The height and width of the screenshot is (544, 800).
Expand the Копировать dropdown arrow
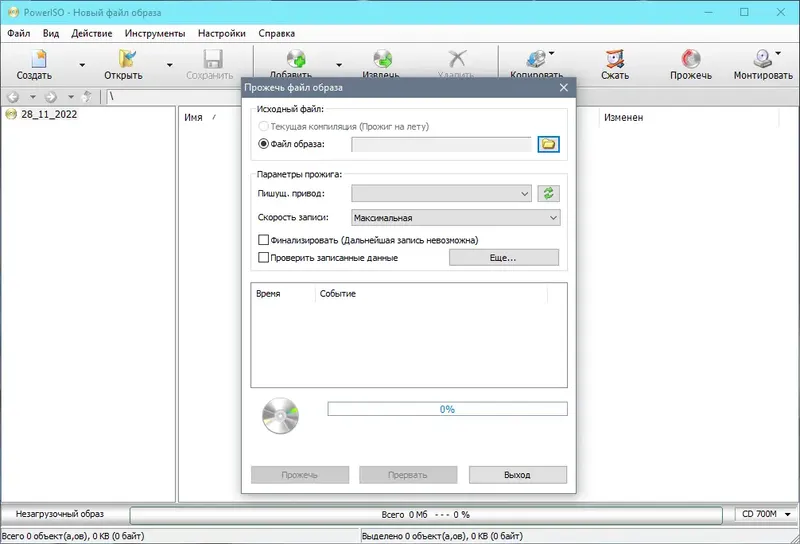pyautogui.click(x=552, y=53)
